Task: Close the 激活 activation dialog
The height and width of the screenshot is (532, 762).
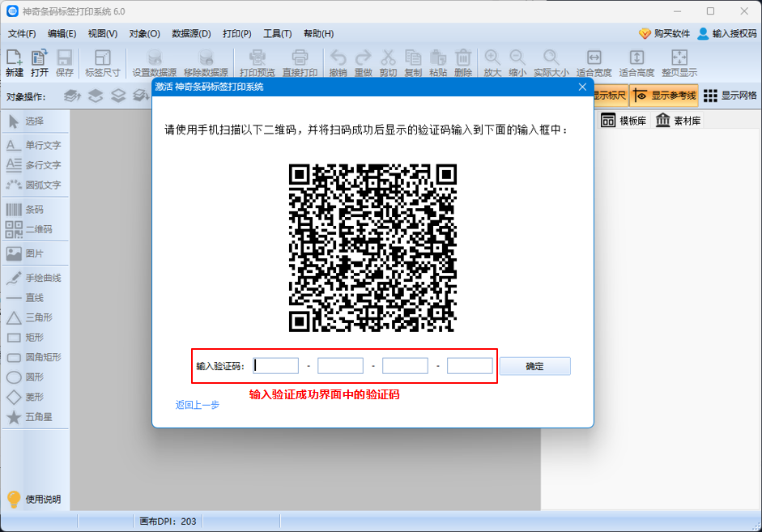Action: [582, 87]
